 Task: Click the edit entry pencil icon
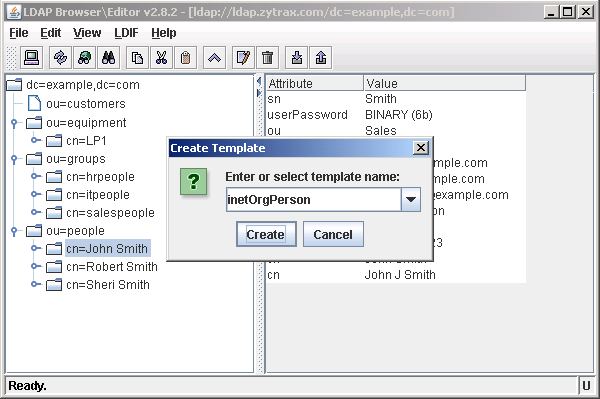click(243, 58)
